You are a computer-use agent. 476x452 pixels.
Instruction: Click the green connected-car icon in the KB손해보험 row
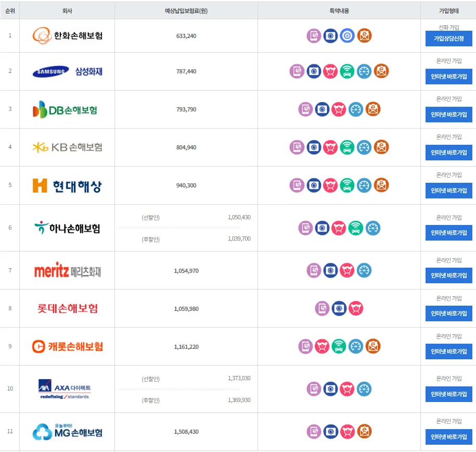[348, 147]
